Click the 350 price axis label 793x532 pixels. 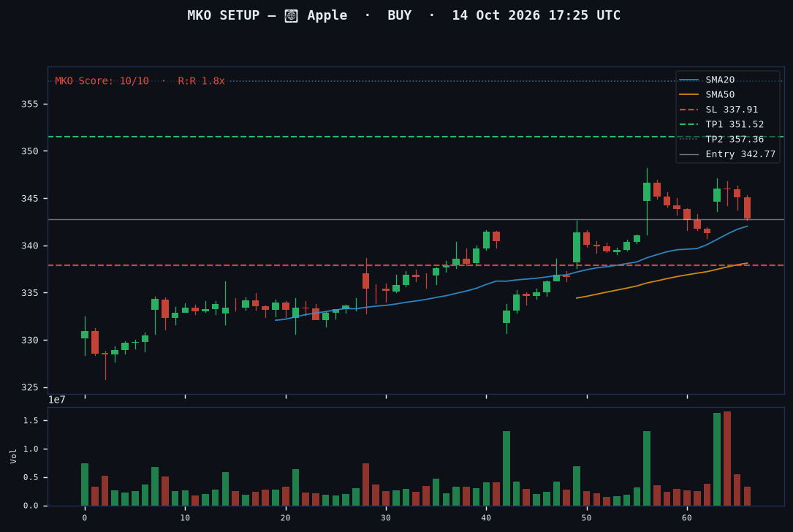click(x=29, y=151)
